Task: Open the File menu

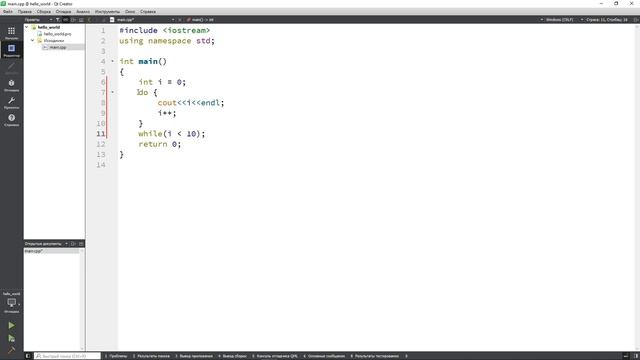Action: point(8,11)
